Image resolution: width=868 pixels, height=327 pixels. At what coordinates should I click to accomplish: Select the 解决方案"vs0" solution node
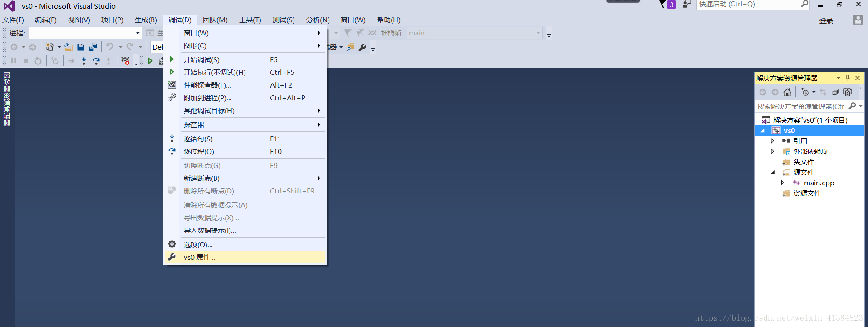(x=810, y=120)
